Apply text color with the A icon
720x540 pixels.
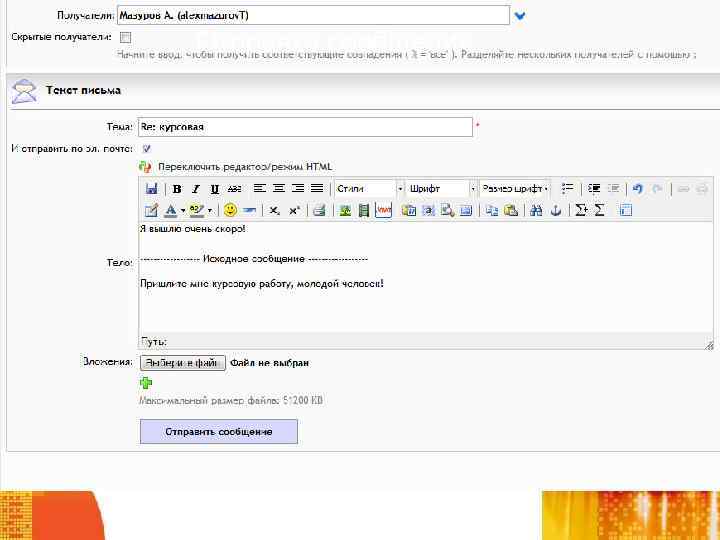(x=170, y=210)
